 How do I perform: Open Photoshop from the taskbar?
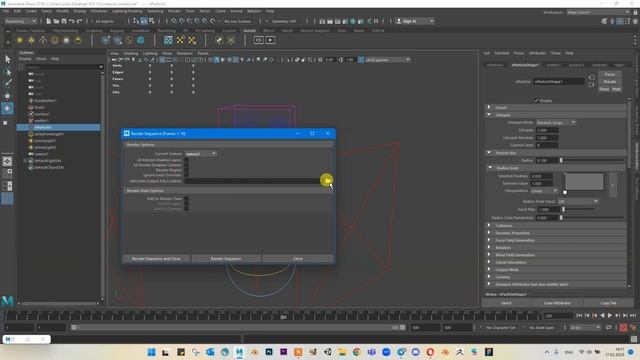tap(269, 352)
